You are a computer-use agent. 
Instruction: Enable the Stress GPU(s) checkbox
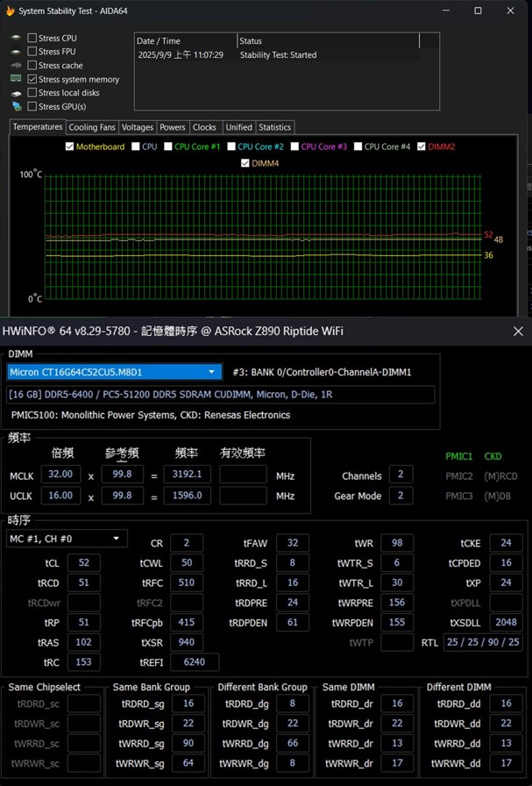pos(32,106)
